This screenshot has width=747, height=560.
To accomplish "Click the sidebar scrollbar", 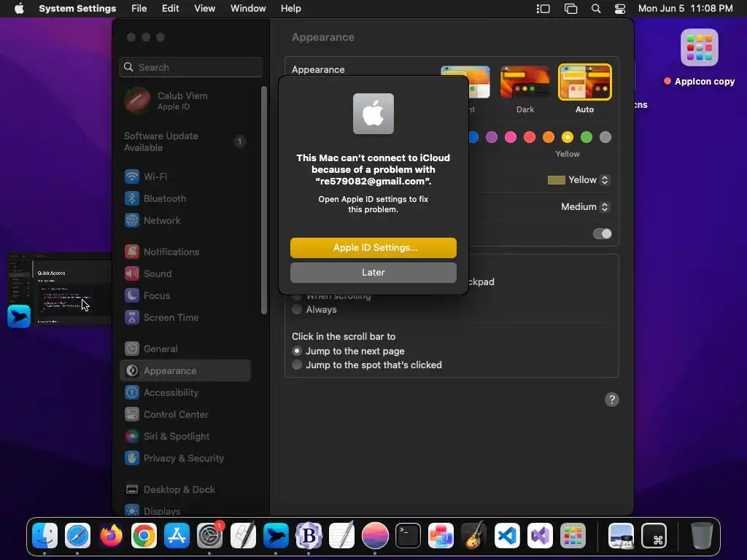I will pyautogui.click(x=264, y=200).
